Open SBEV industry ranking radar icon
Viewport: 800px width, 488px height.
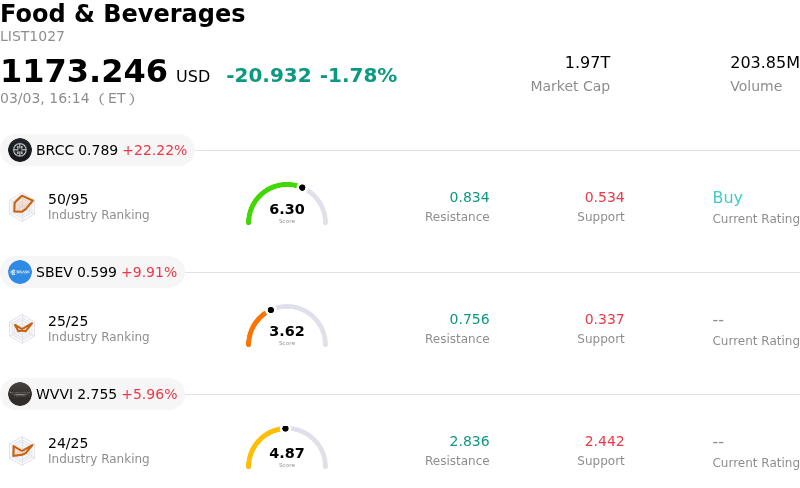22,327
